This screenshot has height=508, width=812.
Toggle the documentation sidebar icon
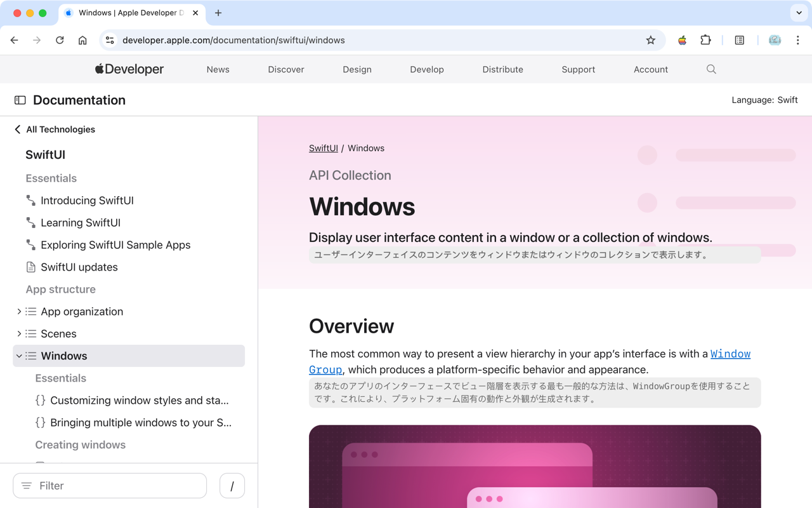[x=20, y=100]
